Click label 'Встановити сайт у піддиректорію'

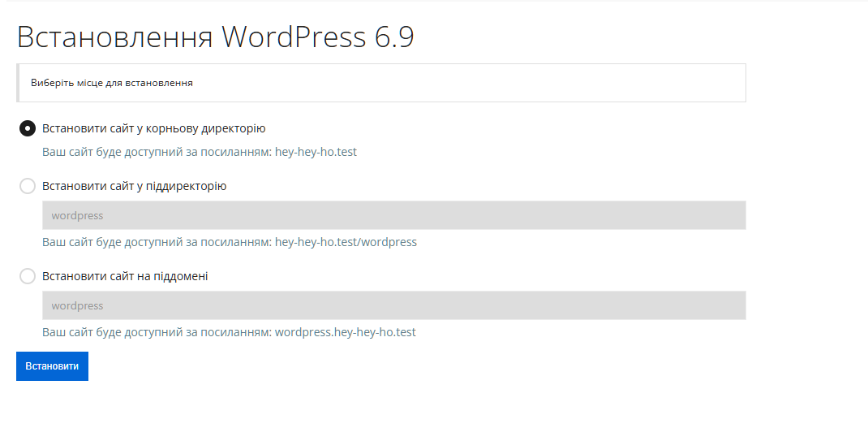point(135,186)
